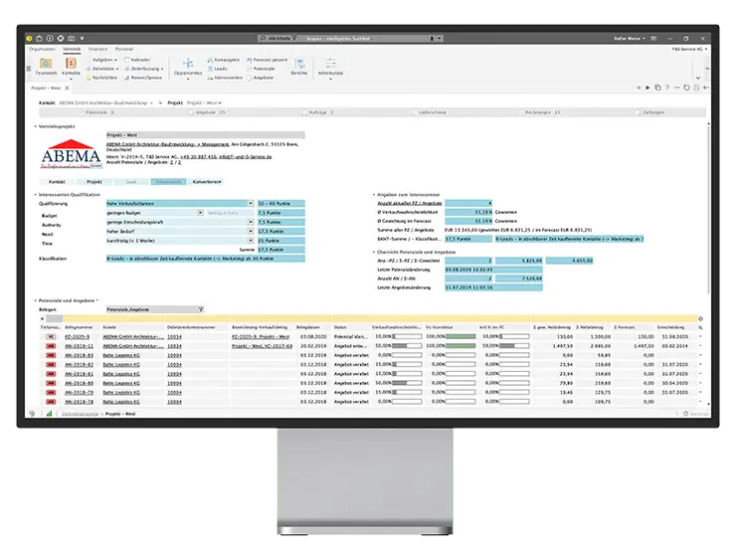Image resolution: width=736 pixels, height=560 pixels.
Task: Switch to the Personal ribbon tab
Action: point(124,49)
